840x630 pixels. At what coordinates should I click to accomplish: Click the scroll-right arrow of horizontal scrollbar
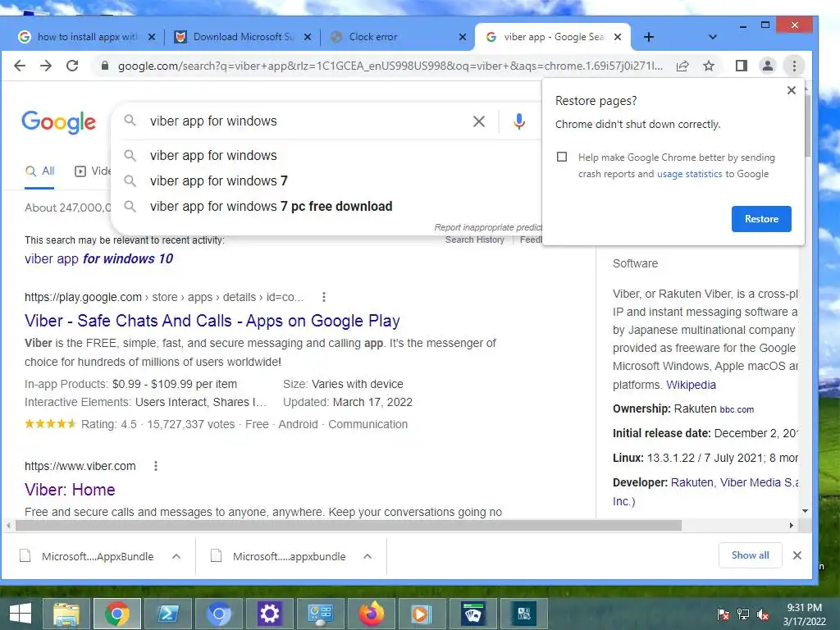tap(792, 526)
